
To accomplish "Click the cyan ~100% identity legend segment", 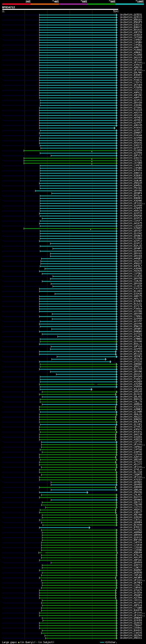I will (x=130, y=4).
